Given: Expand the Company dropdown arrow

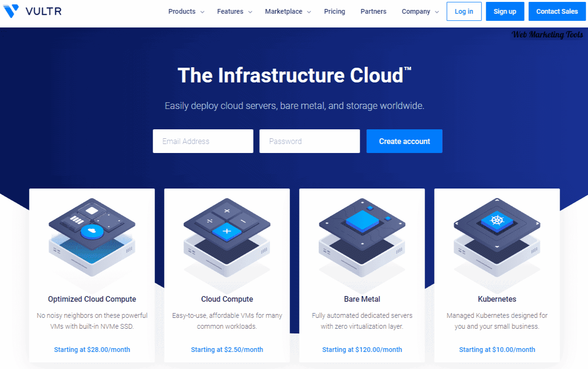Looking at the screenshot, I should (437, 12).
